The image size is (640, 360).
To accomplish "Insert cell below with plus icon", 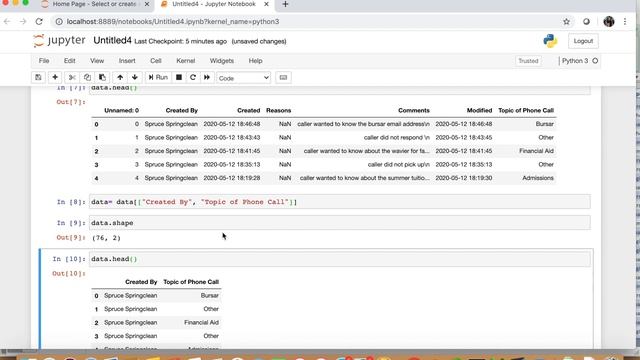I will [55, 78].
